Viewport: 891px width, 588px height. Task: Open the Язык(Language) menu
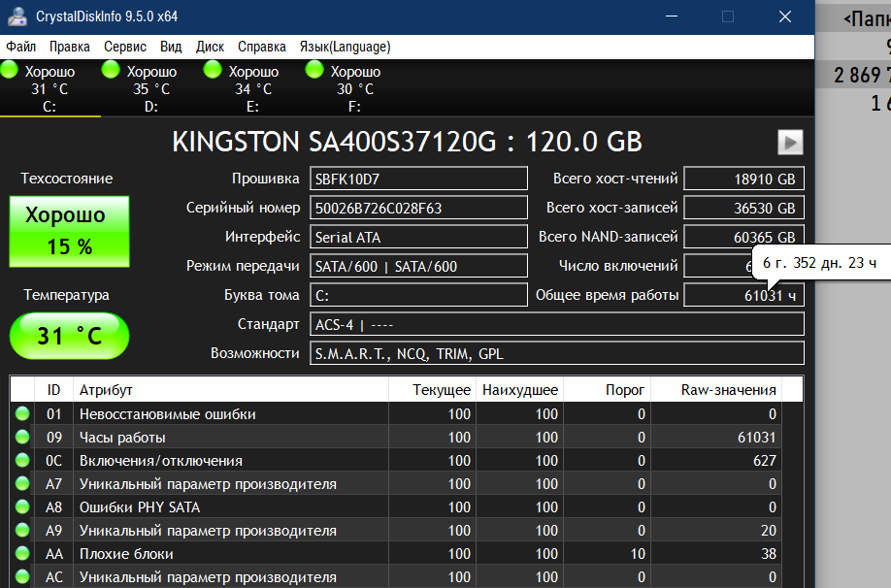[345, 47]
